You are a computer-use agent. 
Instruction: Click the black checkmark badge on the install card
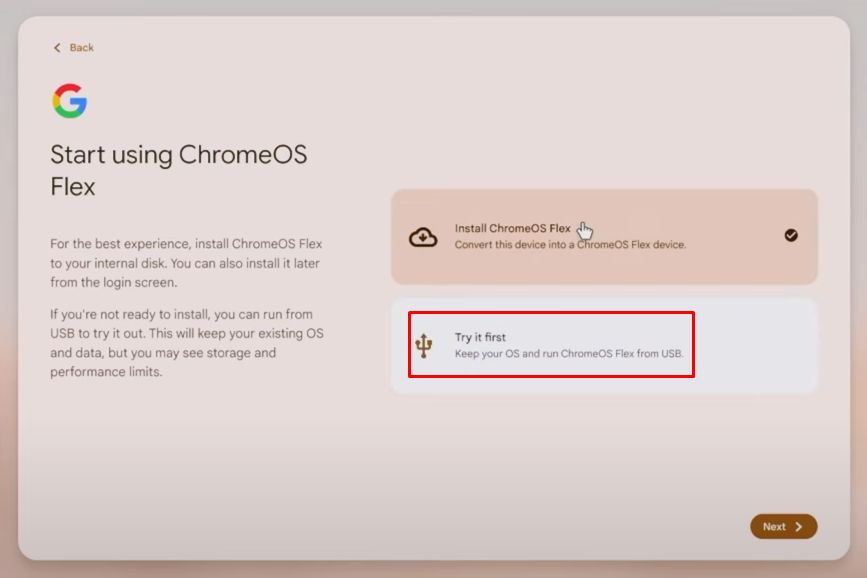(x=793, y=236)
